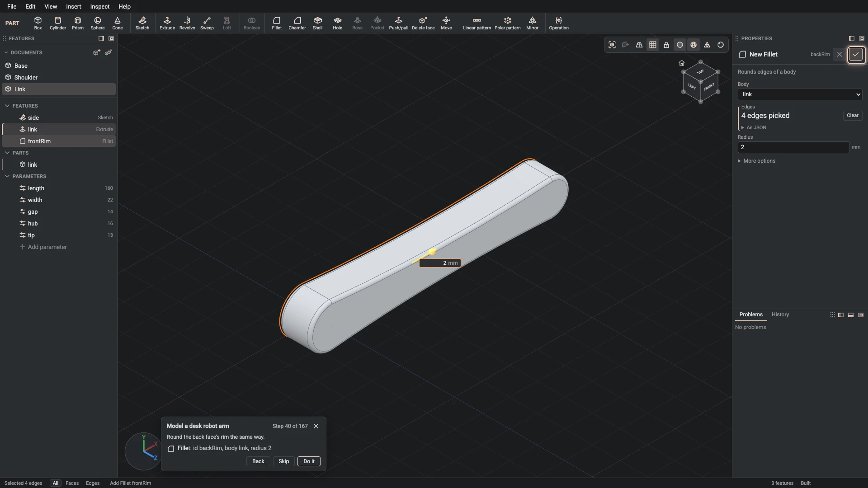Open the Inspect menu
The width and height of the screenshot is (868, 488).
point(100,6)
